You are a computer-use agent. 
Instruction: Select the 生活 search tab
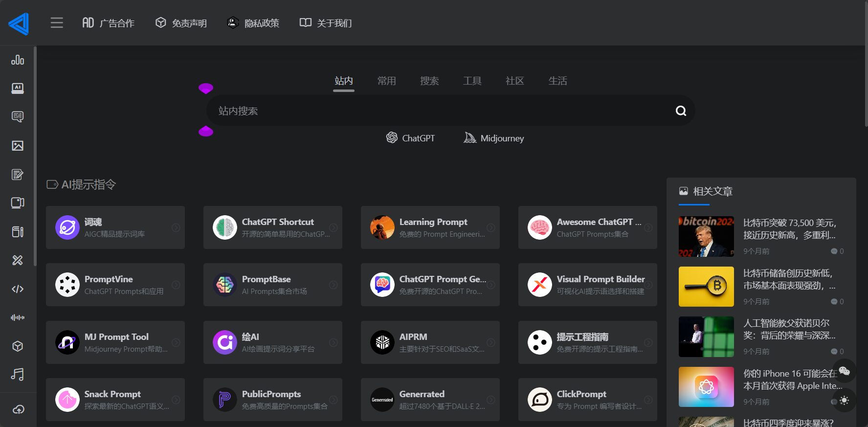click(557, 81)
